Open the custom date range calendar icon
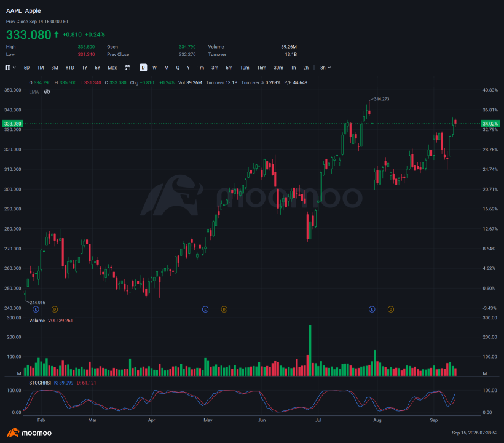Screen dimensions: 504x443 tap(128, 68)
